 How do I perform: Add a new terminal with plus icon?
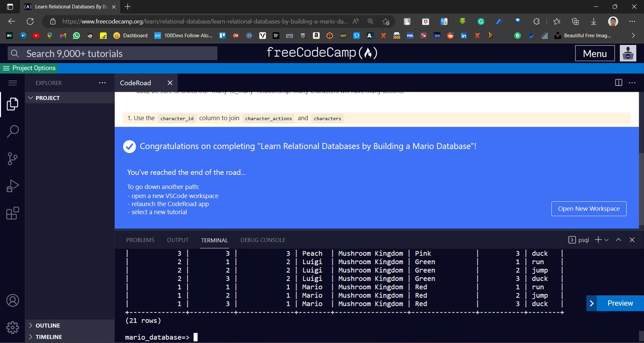click(x=598, y=240)
